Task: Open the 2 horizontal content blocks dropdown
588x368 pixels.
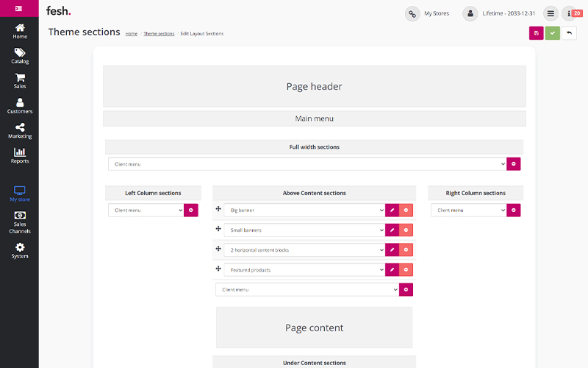Action: tap(304, 250)
